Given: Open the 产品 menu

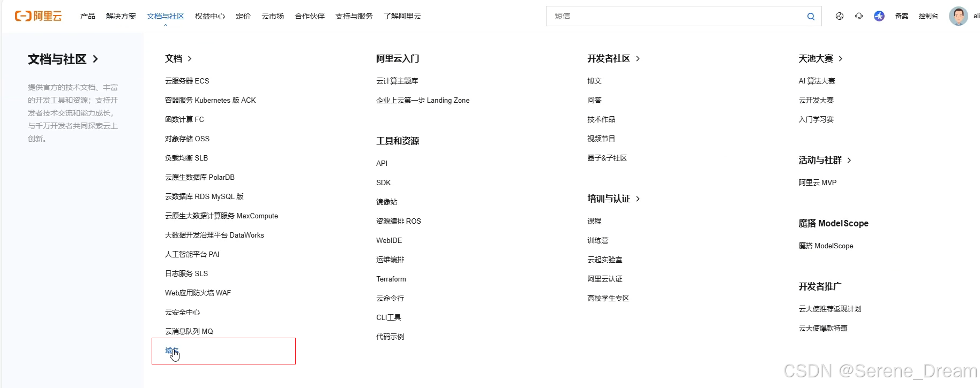Looking at the screenshot, I should tap(88, 16).
